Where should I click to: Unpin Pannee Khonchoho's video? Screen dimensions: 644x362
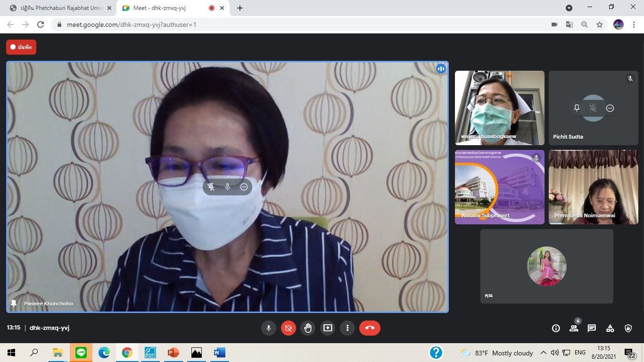tap(211, 187)
